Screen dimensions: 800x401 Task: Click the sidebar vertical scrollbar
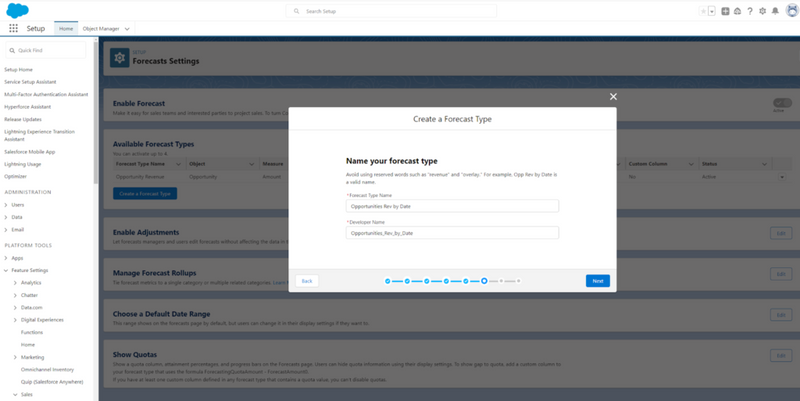96,112
